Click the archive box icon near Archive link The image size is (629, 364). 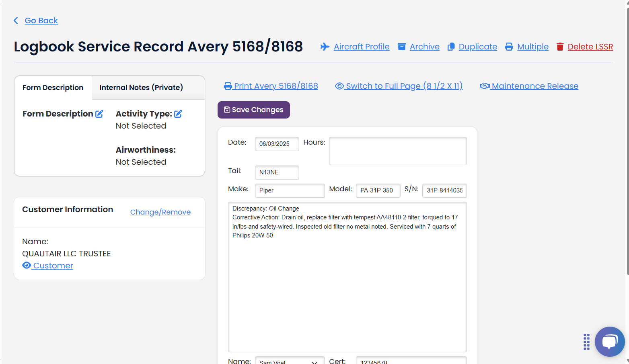click(402, 47)
